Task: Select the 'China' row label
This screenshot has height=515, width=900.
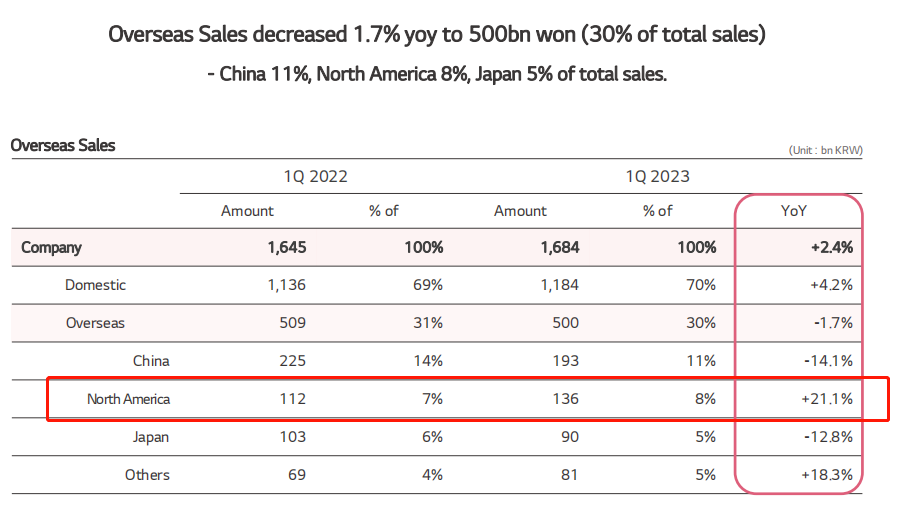Action: 151,361
